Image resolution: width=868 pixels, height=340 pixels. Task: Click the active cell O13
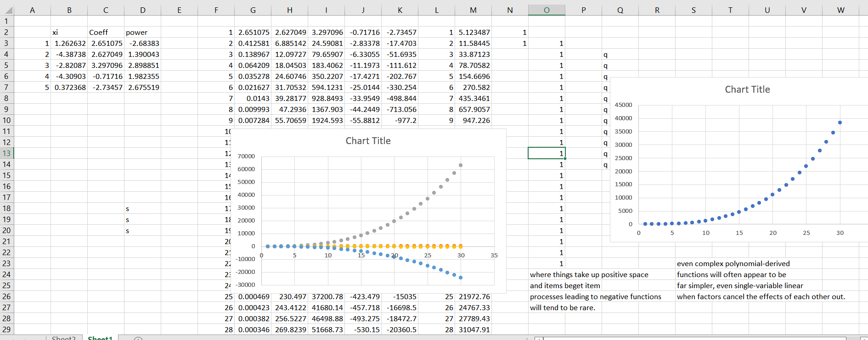(x=547, y=153)
